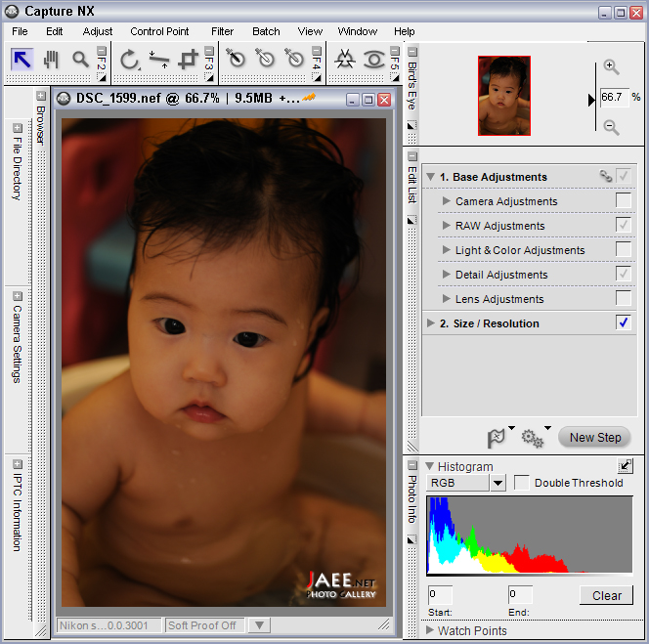Select the Hand pan tool
This screenshot has height=644, width=649.
pyautogui.click(x=52, y=60)
